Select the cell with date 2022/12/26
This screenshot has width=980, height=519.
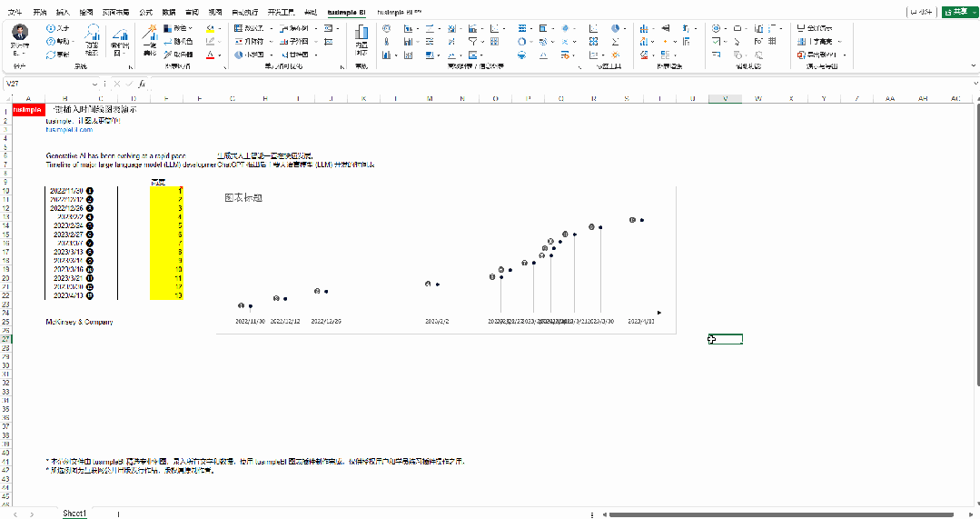[66, 208]
